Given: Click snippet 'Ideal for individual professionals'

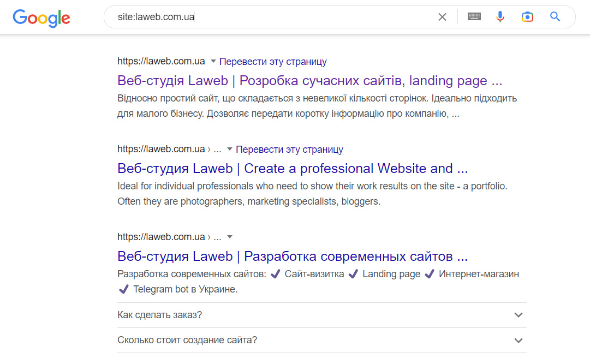Looking at the screenshot, I should (312, 194).
